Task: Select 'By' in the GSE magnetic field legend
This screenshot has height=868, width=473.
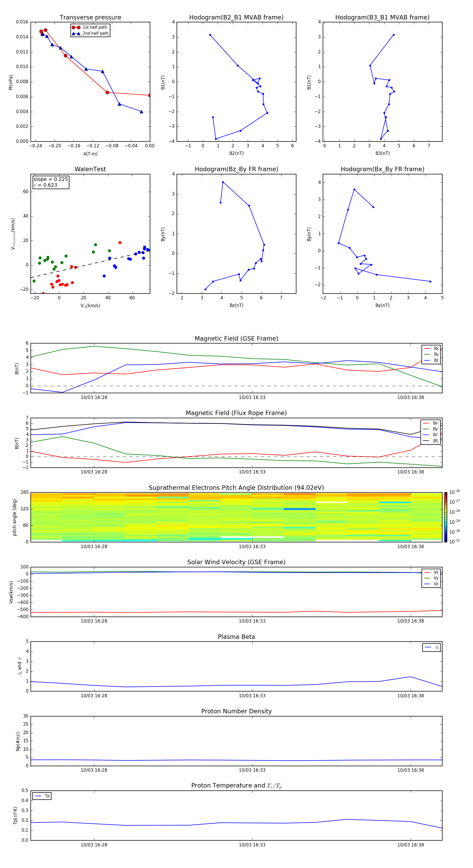Action: click(431, 355)
